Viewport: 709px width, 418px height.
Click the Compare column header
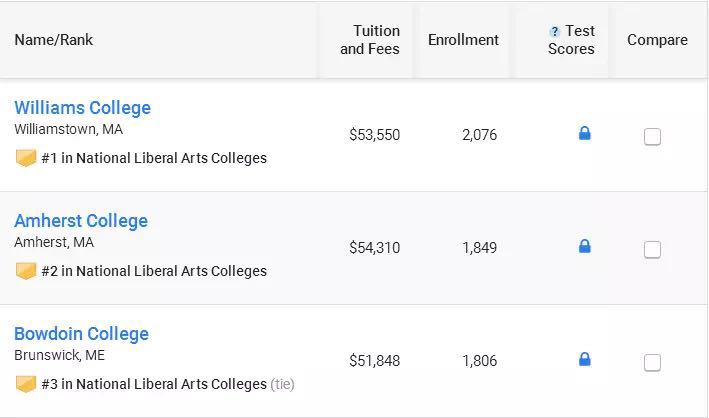(657, 40)
